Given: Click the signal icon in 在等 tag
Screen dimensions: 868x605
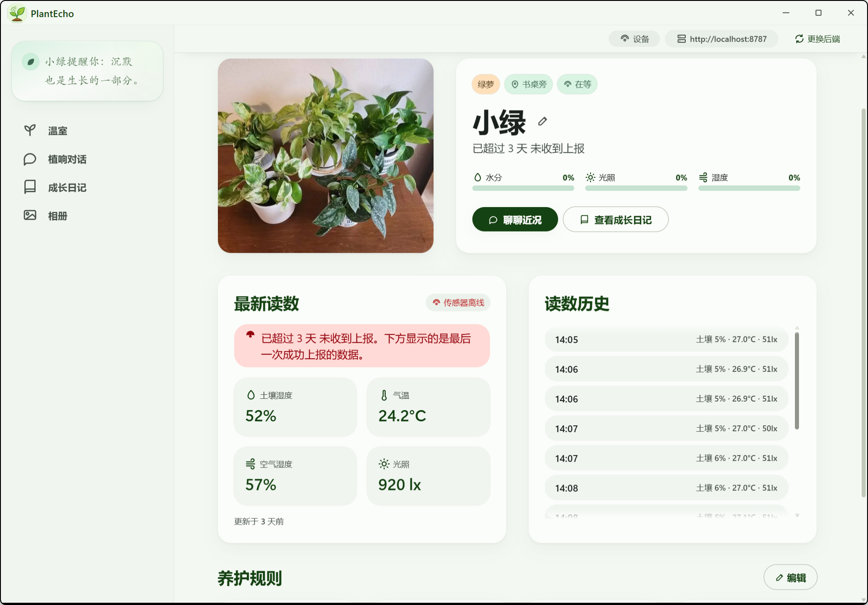Looking at the screenshot, I should tap(568, 84).
